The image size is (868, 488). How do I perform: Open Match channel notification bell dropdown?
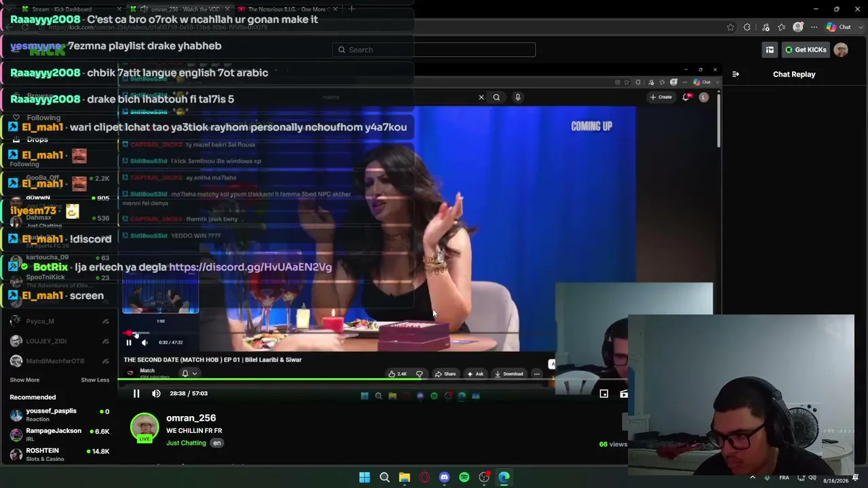[x=189, y=373]
